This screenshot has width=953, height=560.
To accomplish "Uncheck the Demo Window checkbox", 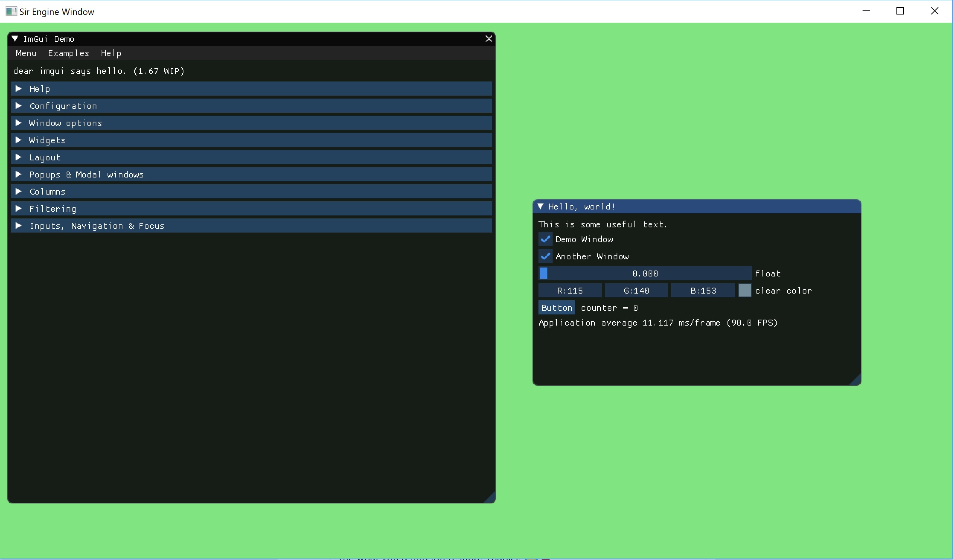I will 545,239.
